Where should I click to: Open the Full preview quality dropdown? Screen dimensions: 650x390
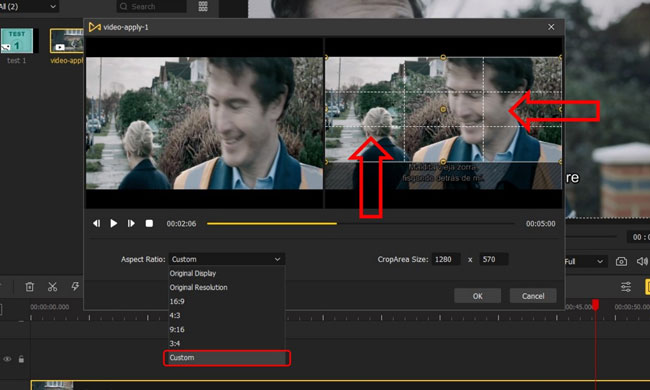tap(585, 262)
